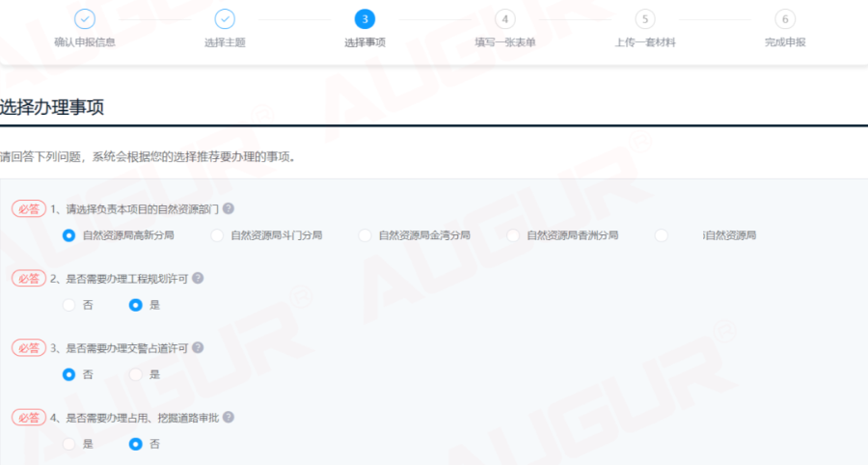The image size is (868, 465).
Task: Choose 是 for 交警占道许可 question
Action: (136, 374)
